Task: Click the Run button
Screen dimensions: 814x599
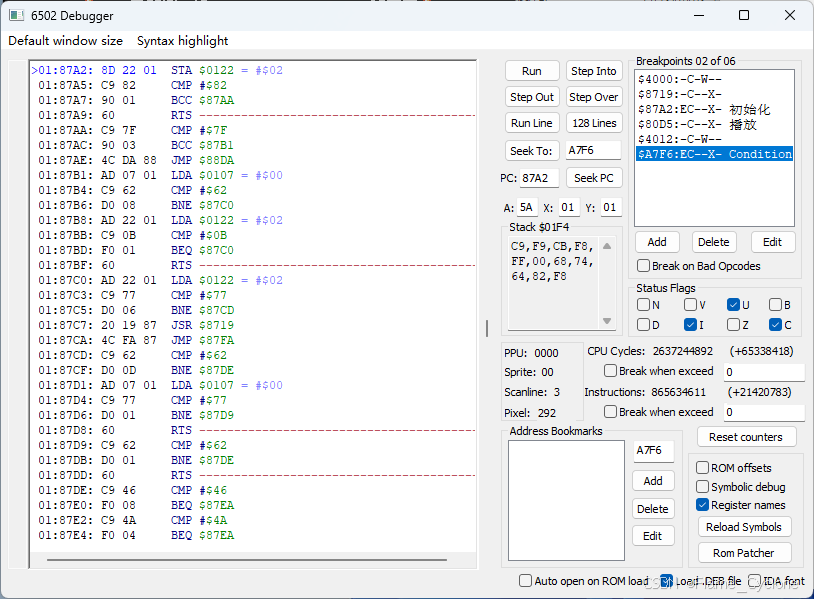Action: click(x=532, y=71)
